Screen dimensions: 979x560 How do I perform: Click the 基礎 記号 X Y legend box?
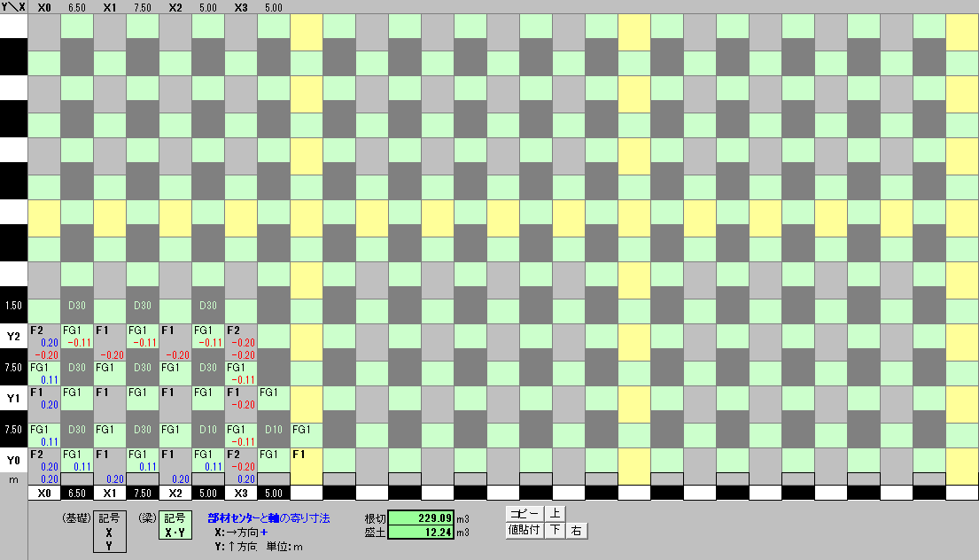108,532
